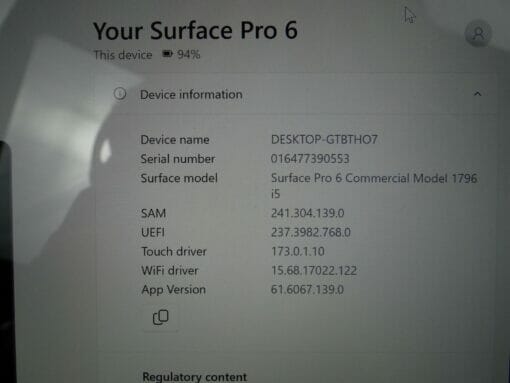The width and height of the screenshot is (510, 383).
Task: Click the 94% battery percentage text
Action: pos(189,54)
